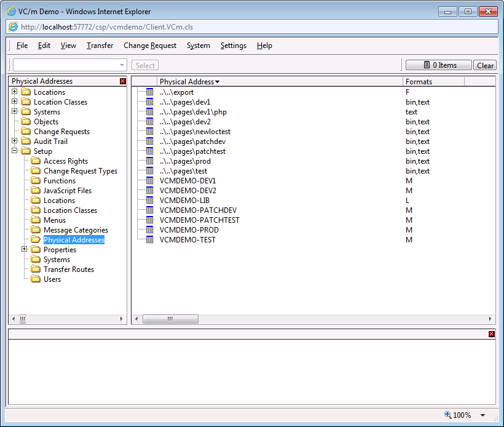Screen dimensions: 504x427
Task: Click the list's horizontal scrollbar thumb
Action: pos(170,319)
